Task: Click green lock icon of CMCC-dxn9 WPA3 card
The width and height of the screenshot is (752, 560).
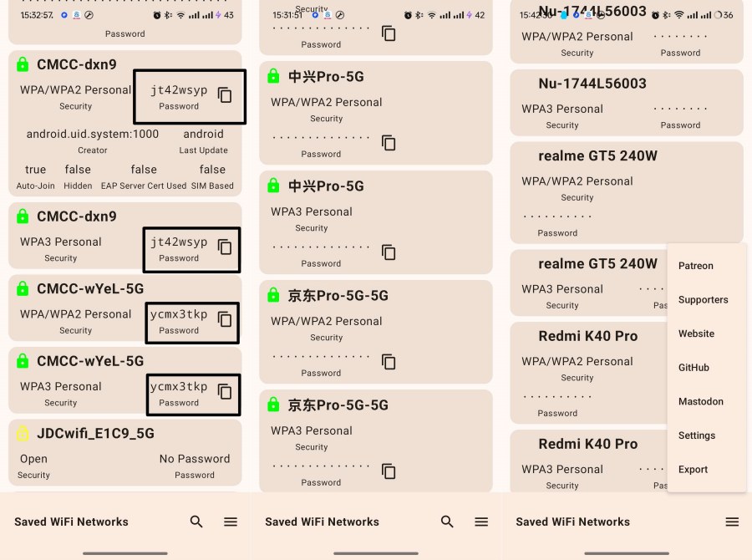Action: click(x=23, y=216)
